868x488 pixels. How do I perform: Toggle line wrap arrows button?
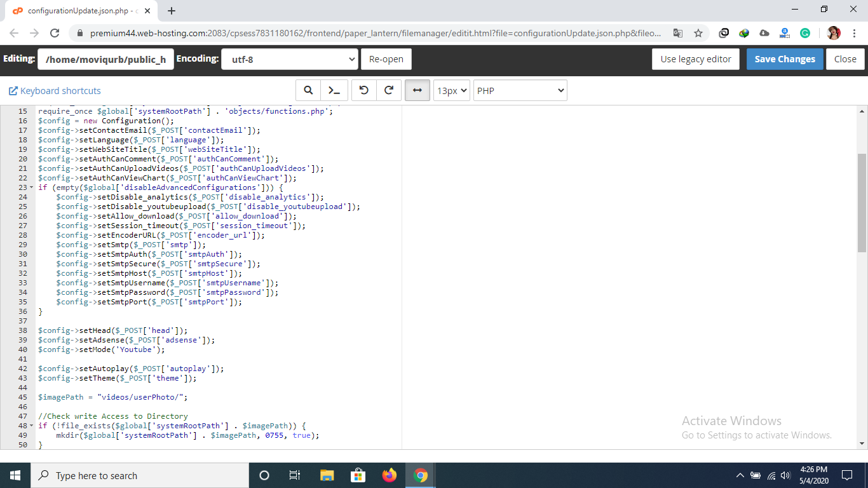click(417, 91)
